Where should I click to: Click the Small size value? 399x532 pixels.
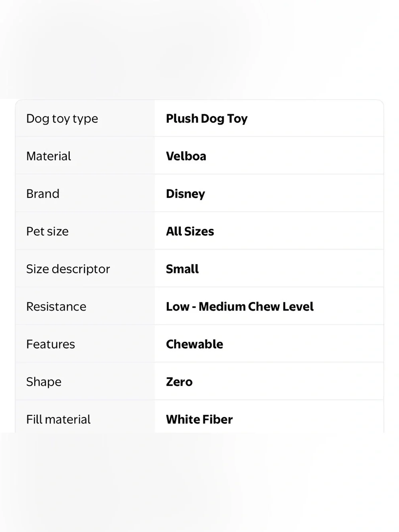click(182, 269)
